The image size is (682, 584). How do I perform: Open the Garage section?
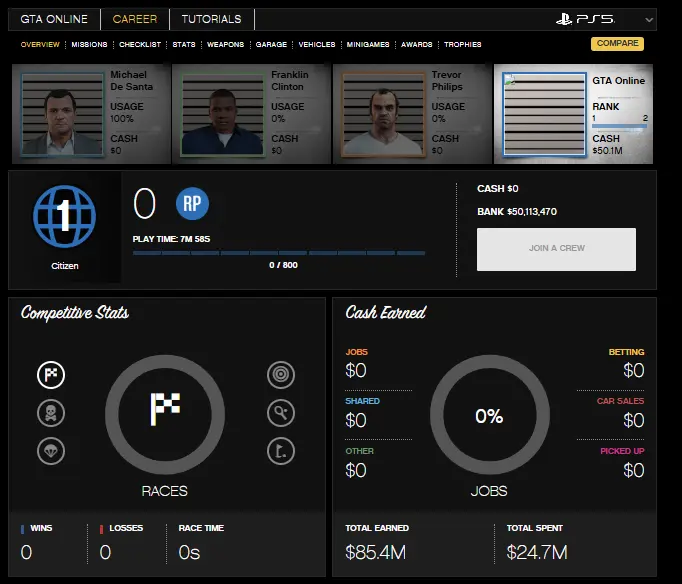270,45
